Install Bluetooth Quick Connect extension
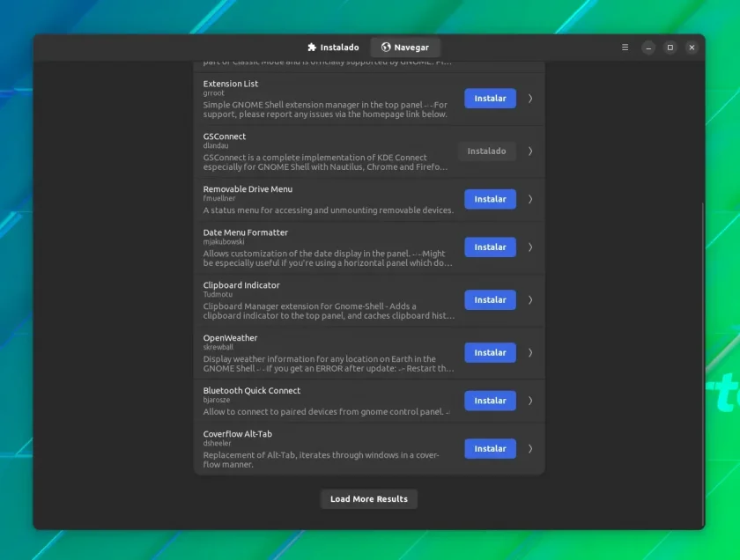 tap(490, 401)
